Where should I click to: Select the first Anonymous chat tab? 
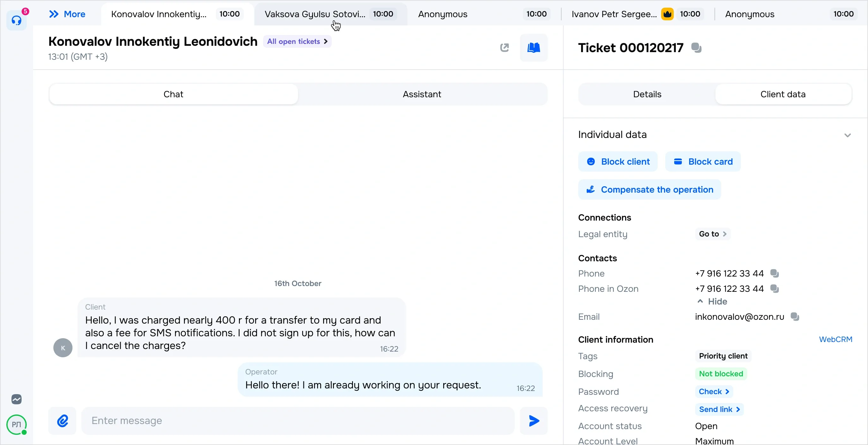click(484, 14)
